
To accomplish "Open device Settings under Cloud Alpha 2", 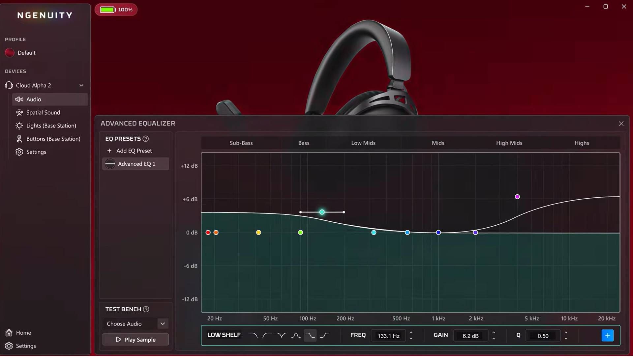I will tap(31, 152).
